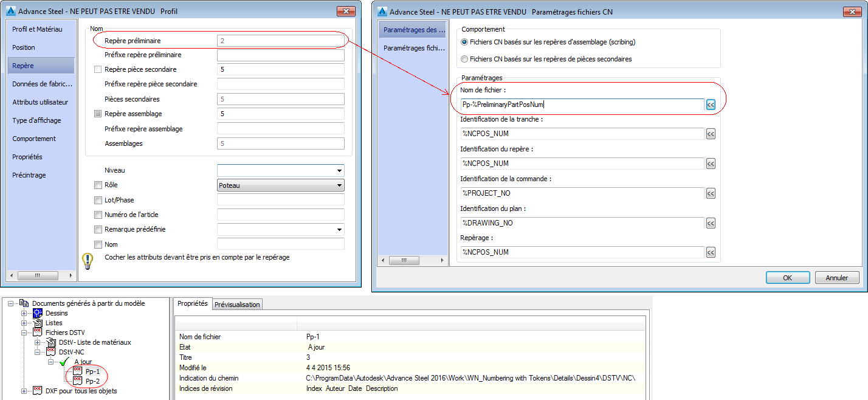Select Paramétrages des... in the CN dialog sidebar
This screenshot has width=868, height=400.
coord(412,30)
